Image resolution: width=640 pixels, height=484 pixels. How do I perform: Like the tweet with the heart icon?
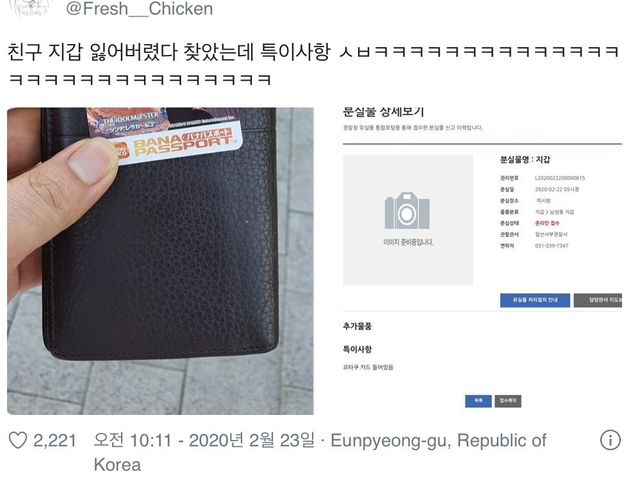(x=18, y=440)
